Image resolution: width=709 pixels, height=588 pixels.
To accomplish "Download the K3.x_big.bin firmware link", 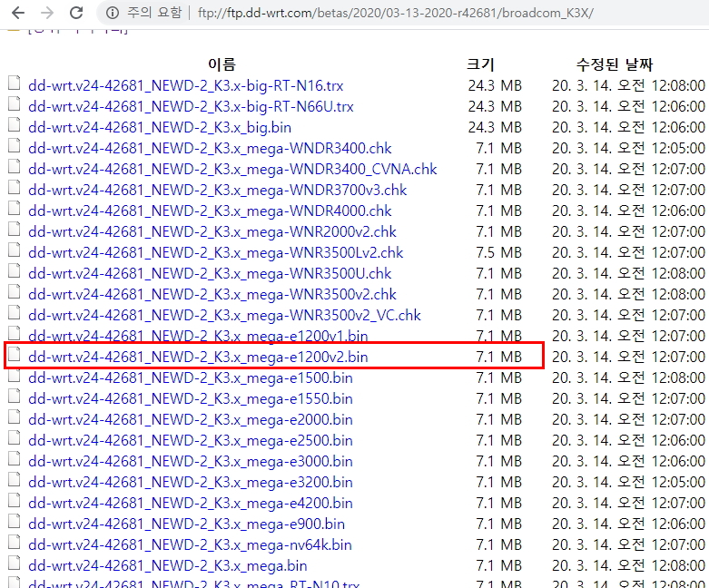I will (x=160, y=127).
